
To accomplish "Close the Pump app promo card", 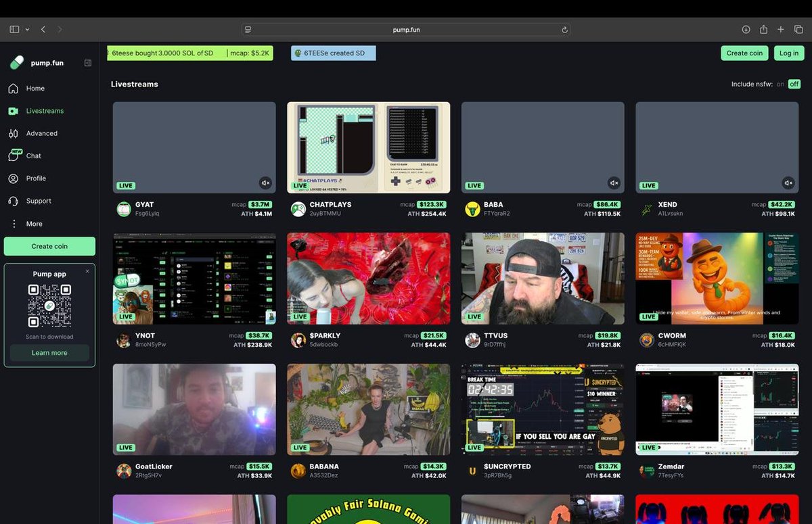I will pos(87,271).
